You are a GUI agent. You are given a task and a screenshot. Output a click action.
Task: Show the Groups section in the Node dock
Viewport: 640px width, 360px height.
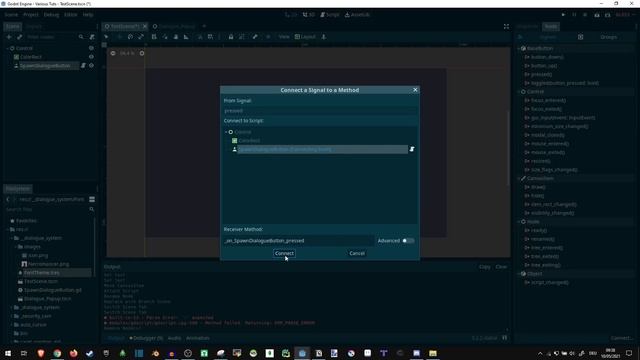pos(608,37)
